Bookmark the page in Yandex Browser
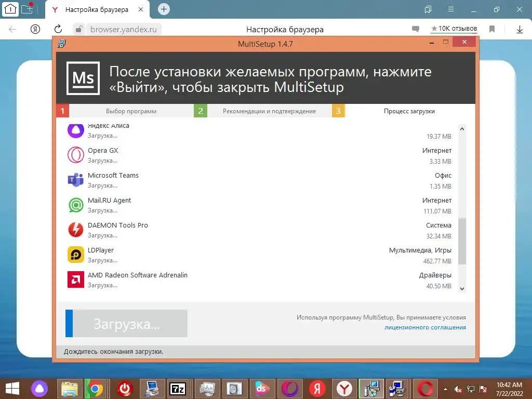 click(492, 29)
